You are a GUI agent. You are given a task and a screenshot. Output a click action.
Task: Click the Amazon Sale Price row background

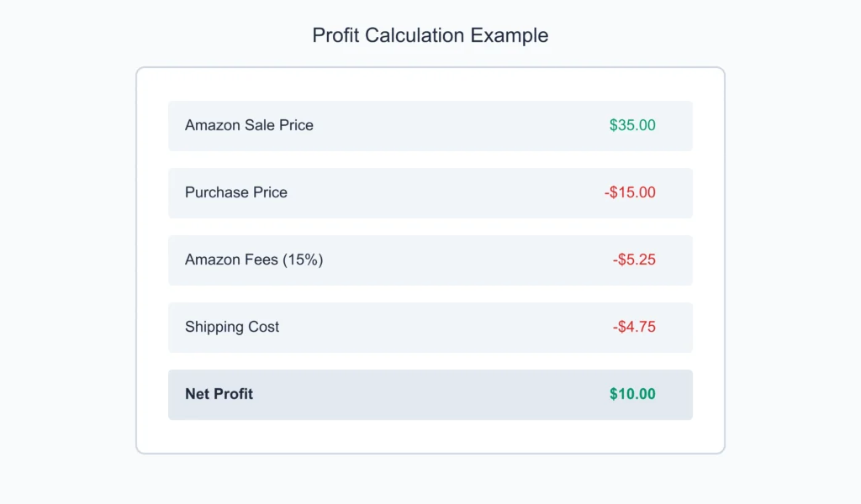point(430,126)
